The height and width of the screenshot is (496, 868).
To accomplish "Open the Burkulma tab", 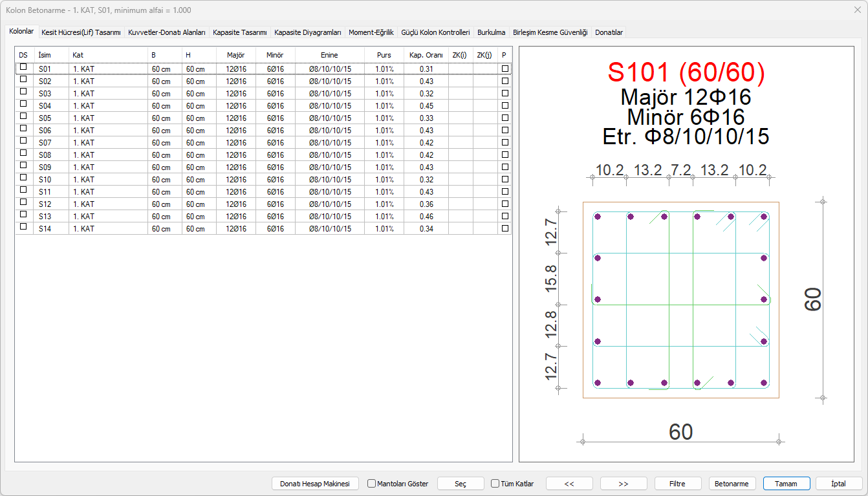I will coord(491,32).
